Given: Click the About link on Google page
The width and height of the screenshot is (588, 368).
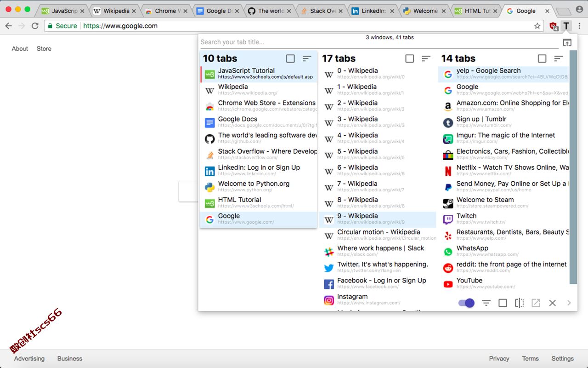Looking at the screenshot, I should [20, 48].
